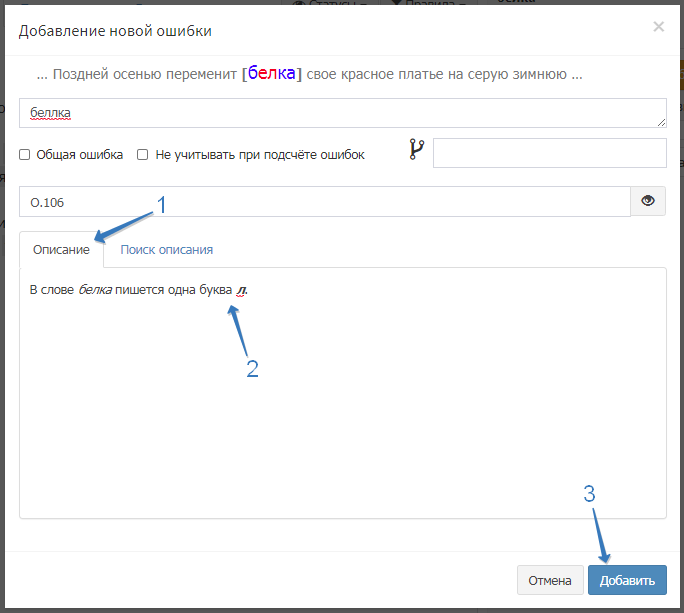
Task: Click the underlined letter "л" in the description
Action: (x=241, y=290)
